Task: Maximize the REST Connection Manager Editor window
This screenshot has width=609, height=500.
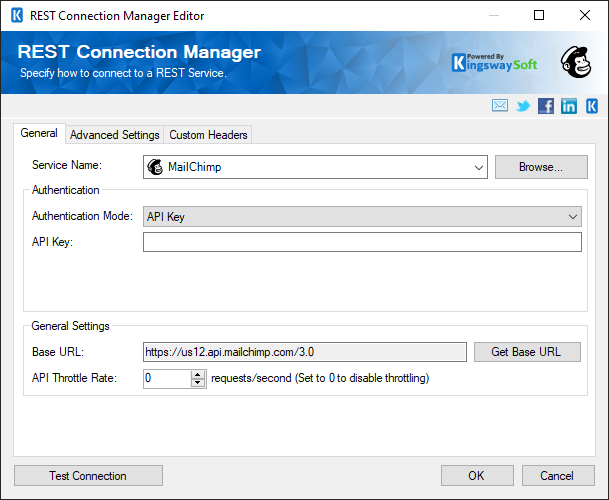Action: [x=539, y=16]
